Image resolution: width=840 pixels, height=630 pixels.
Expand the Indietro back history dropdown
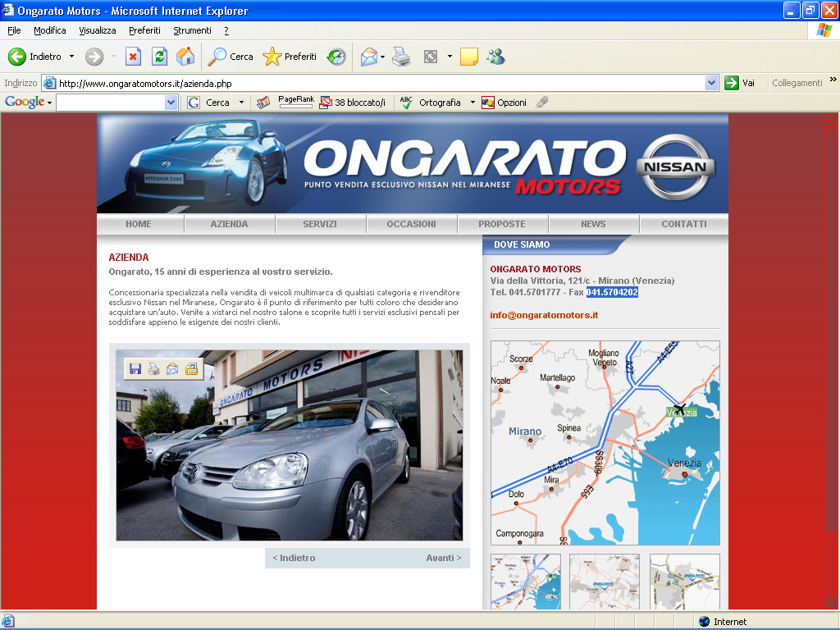pos(72,57)
